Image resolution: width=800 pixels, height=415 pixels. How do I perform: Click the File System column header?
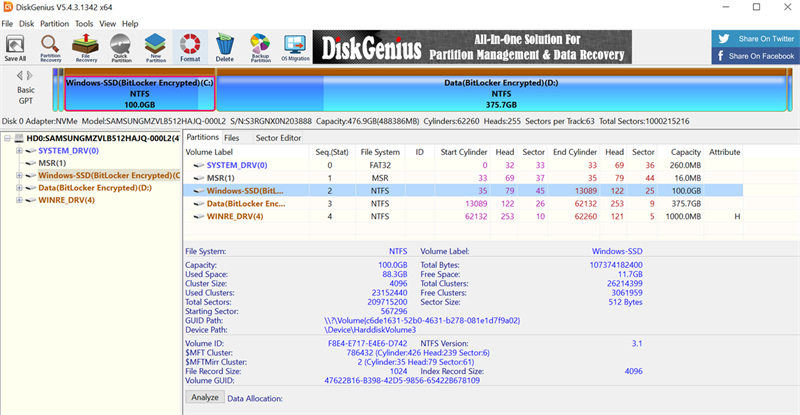(380, 152)
